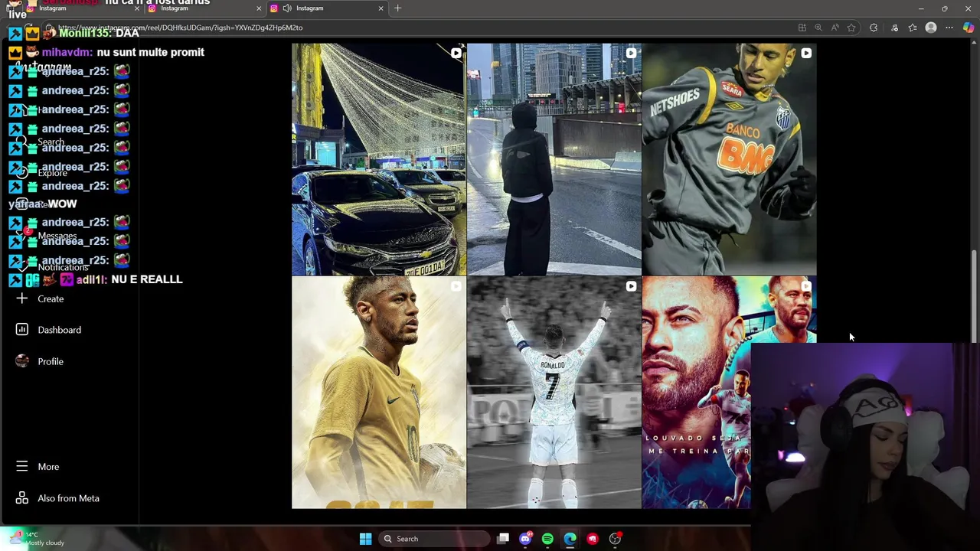
Task: Open the night street lights car reel
Action: point(378,159)
